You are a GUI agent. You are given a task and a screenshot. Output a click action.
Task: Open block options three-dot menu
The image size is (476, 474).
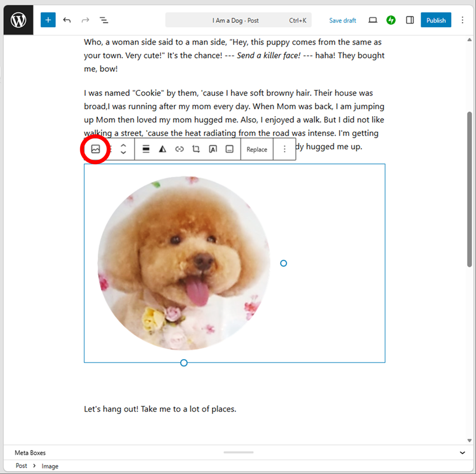[x=284, y=149]
